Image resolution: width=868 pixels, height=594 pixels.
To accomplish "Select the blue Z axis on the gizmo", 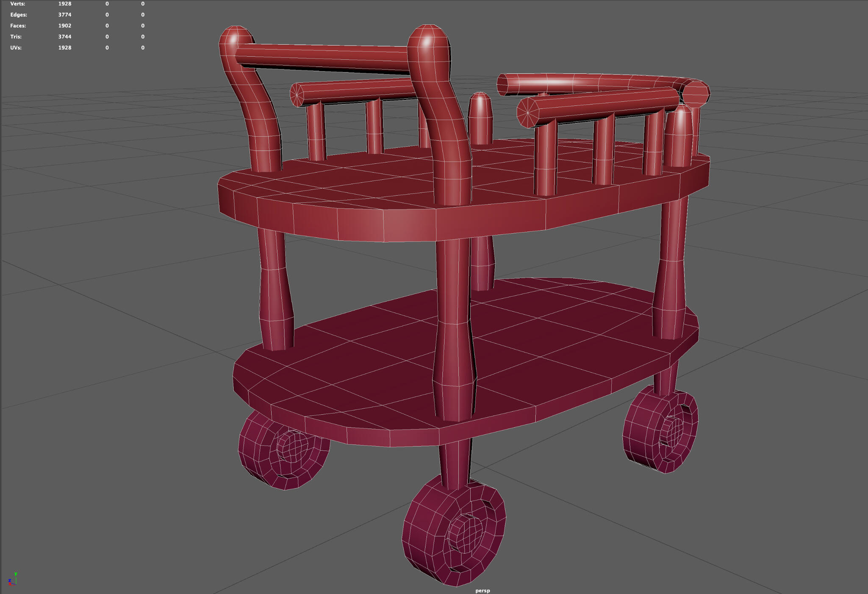I will [x=9, y=580].
